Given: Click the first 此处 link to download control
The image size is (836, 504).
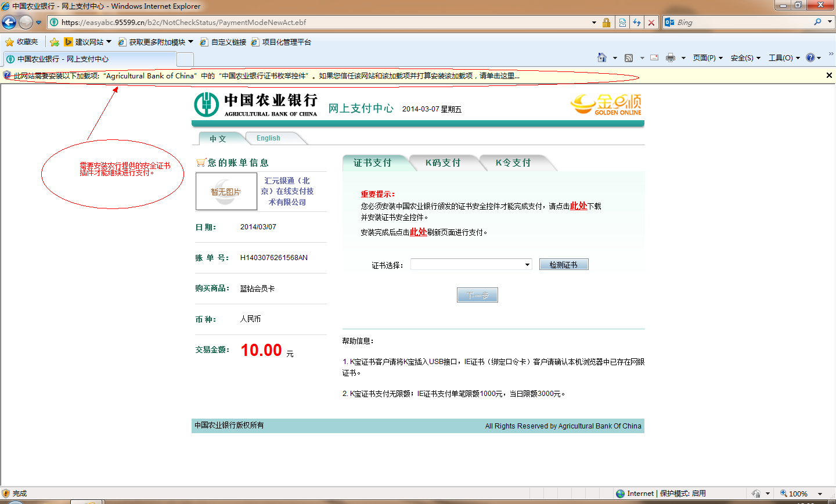Looking at the screenshot, I should 578,206.
